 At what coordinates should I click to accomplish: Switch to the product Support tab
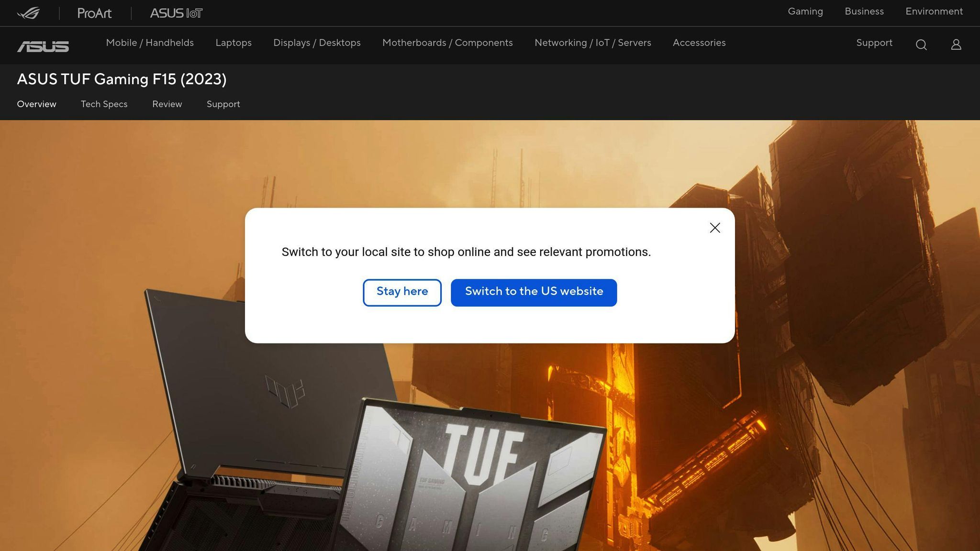223,104
